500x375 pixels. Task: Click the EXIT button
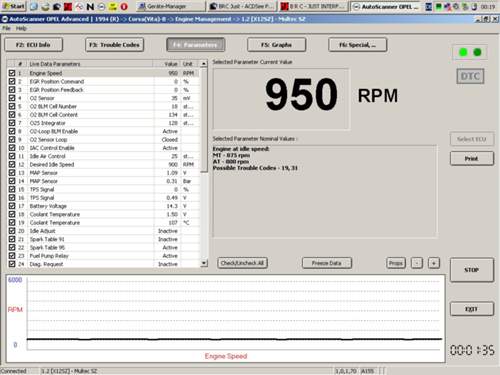click(472, 309)
